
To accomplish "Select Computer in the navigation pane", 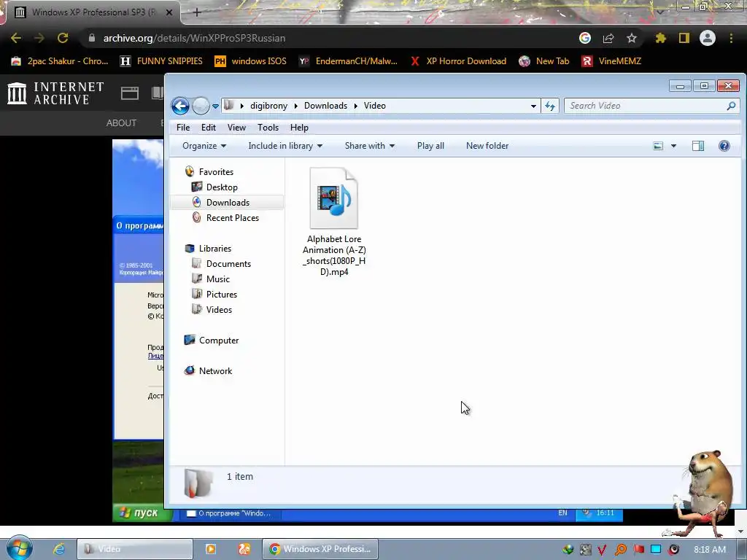I will 218,341.
